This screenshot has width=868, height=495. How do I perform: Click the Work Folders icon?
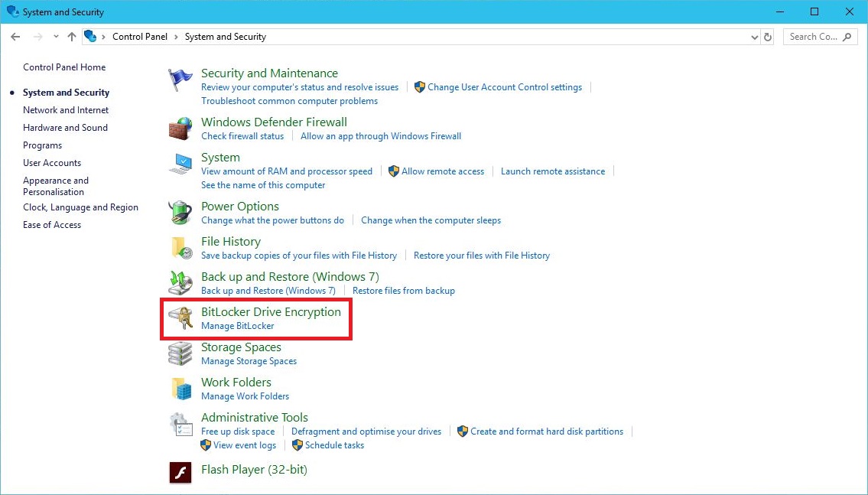click(x=181, y=389)
